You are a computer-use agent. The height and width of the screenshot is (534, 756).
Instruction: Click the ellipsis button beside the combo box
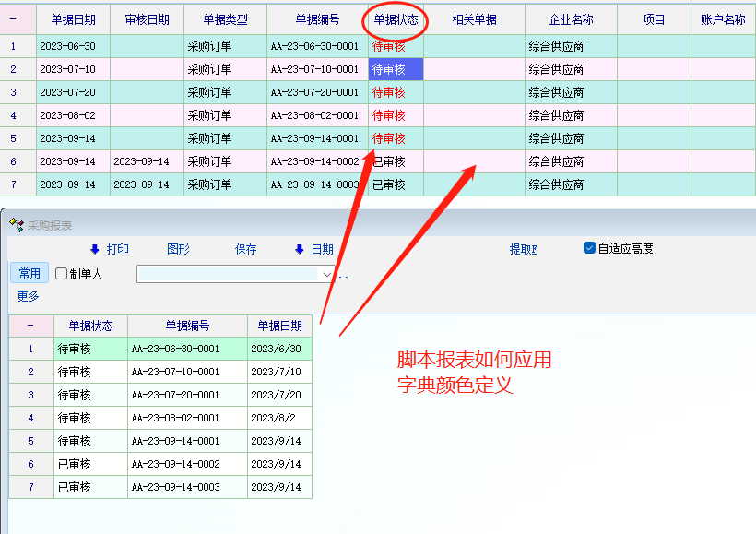(344, 275)
